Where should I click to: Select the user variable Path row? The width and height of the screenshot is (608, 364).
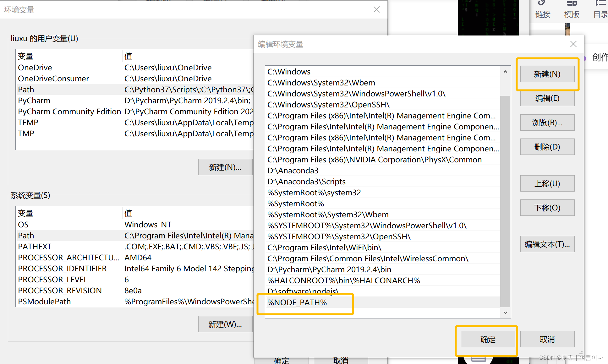coord(26,90)
